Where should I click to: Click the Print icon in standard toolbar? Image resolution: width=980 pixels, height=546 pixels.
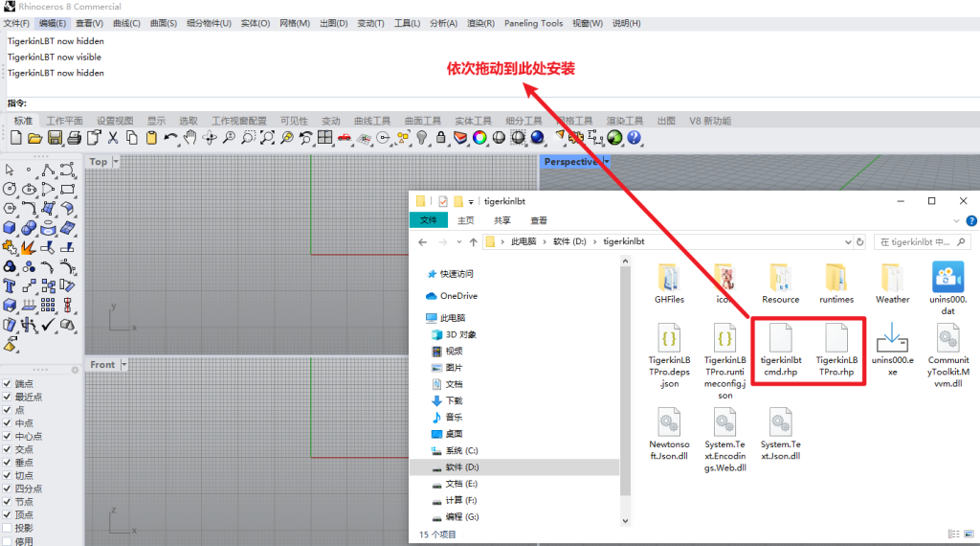[x=75, y=138]
